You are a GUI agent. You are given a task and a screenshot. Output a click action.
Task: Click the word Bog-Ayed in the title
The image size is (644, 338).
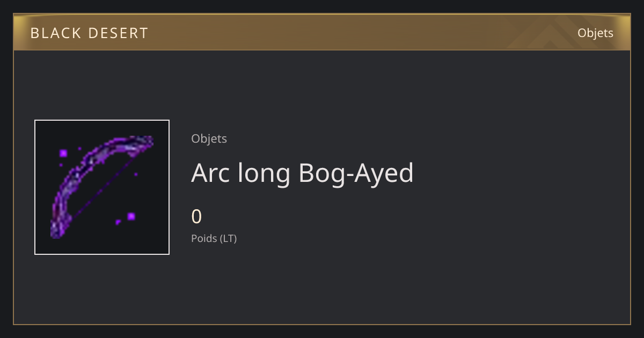tap(356, 173)
